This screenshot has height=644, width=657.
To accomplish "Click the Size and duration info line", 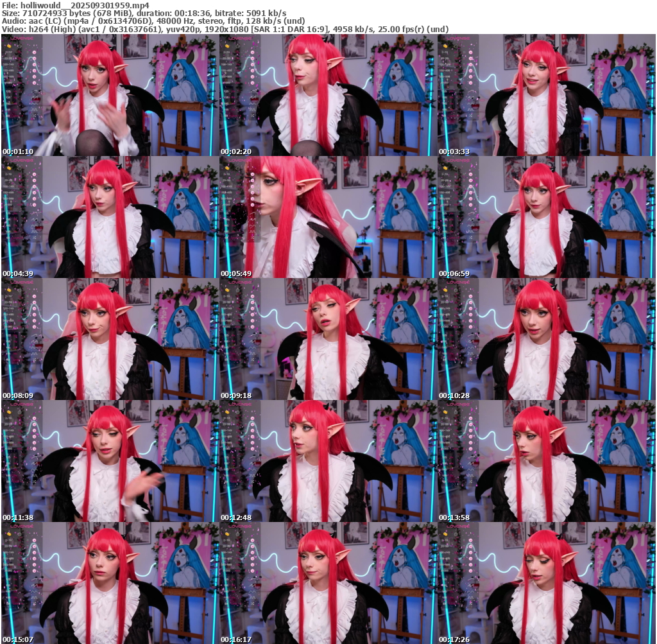I will coord(144,13).
